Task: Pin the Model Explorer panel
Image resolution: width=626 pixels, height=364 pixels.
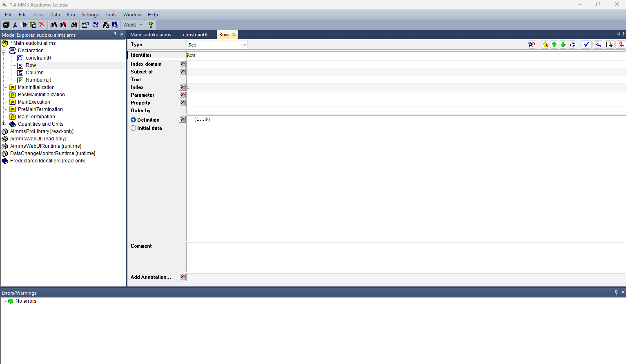Action: coord(115,34)
